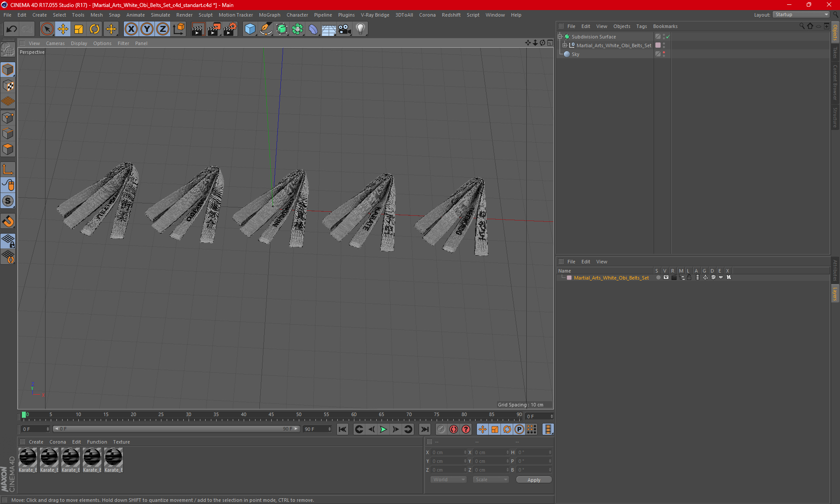Viewport: 840px width, 504px height.
Task: Switch to Model mode icon
Action: pos(8,70)
